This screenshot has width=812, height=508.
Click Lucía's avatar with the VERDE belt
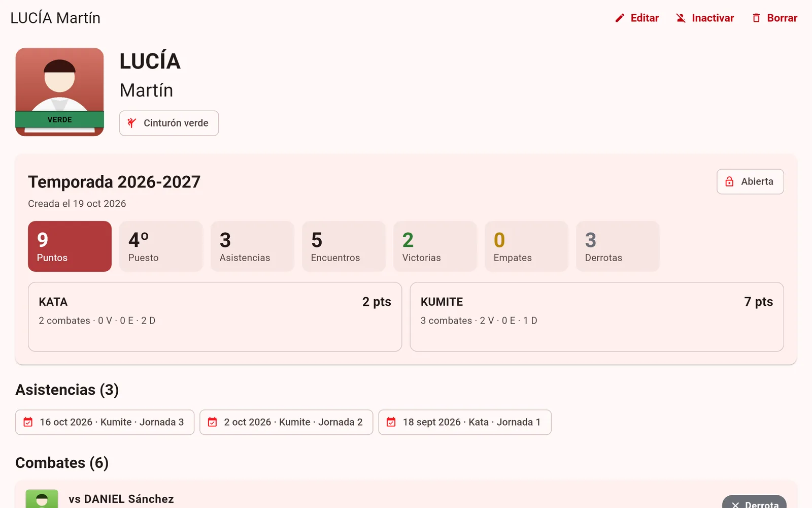pyautogui.click(x=60, y=92)
